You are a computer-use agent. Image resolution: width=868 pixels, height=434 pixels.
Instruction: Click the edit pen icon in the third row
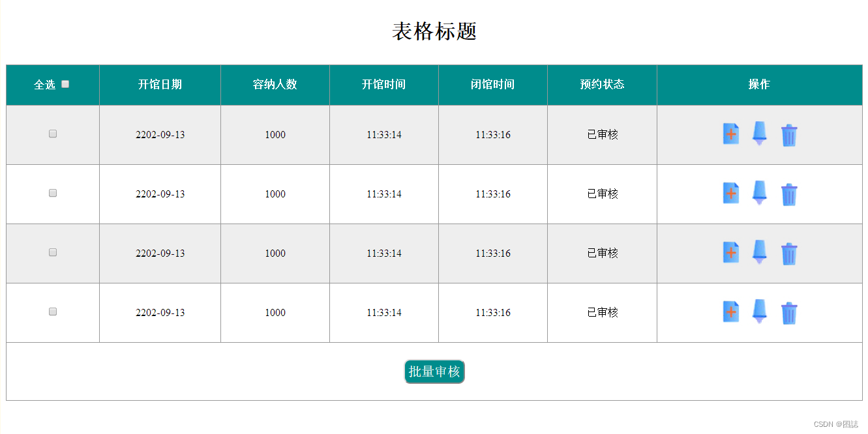coord(759,252)
